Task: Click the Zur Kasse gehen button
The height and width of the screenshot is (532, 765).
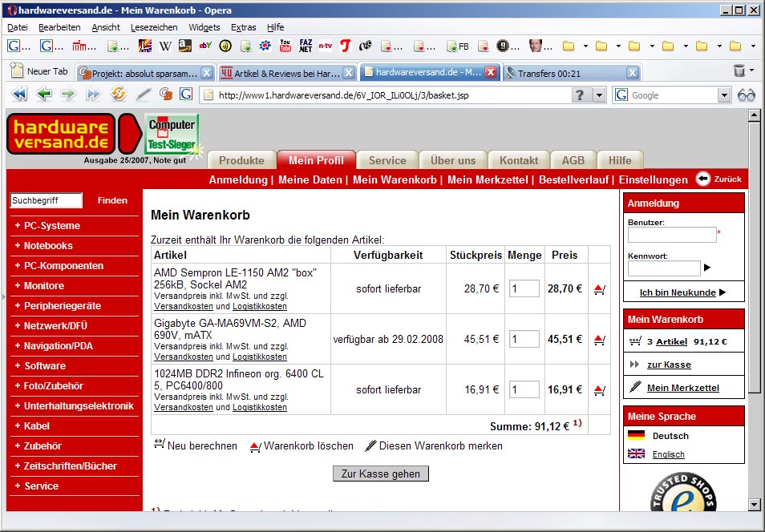Action: coord(381,474)
